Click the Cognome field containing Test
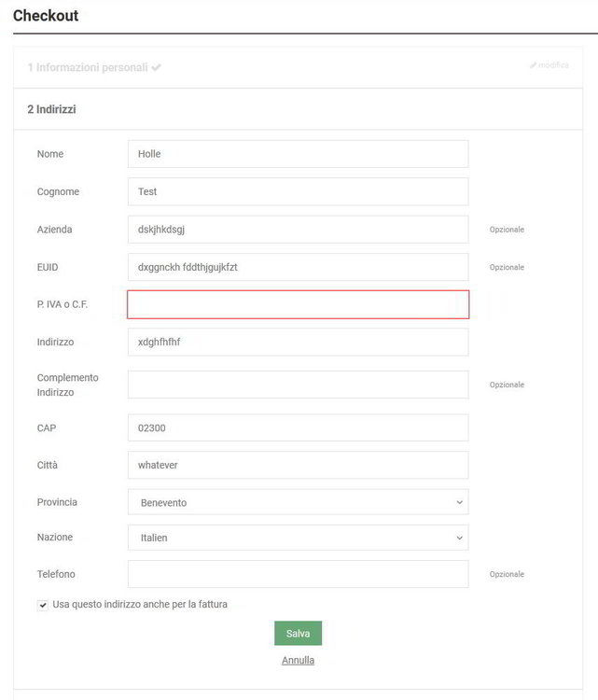 tap(298, 191)
